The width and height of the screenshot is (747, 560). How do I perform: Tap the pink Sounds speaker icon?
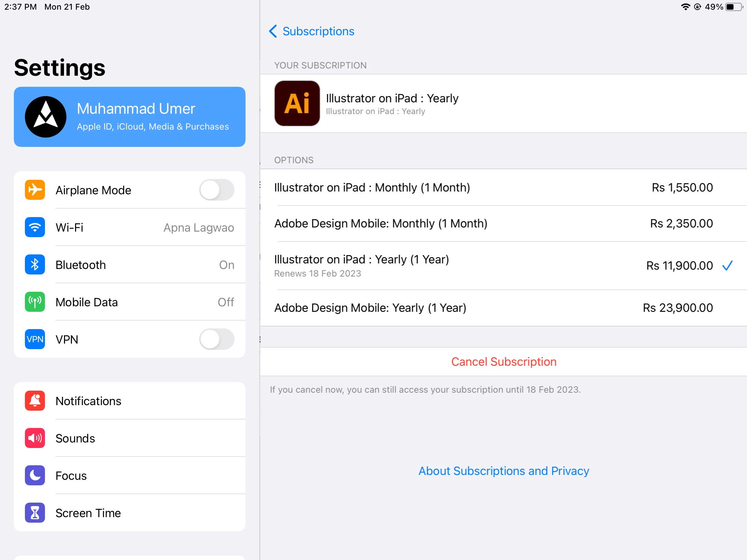35,438
